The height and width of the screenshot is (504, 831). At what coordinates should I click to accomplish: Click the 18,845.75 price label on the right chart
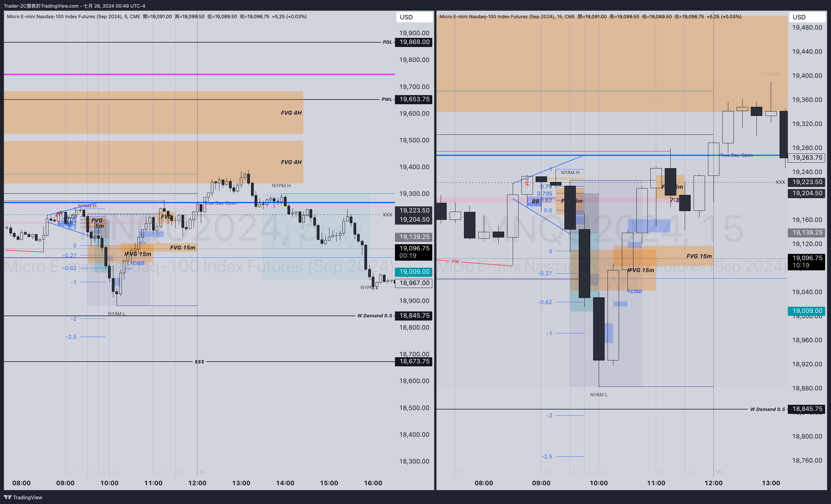pos(806,409)
